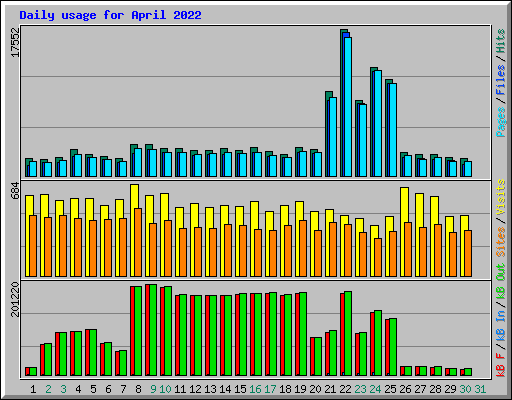Click the green day label 23

pos(360,389)
